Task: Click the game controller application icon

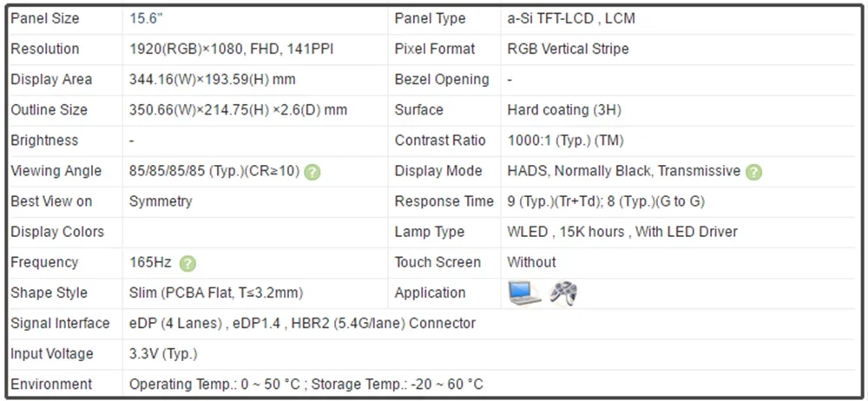Action: 564,293
